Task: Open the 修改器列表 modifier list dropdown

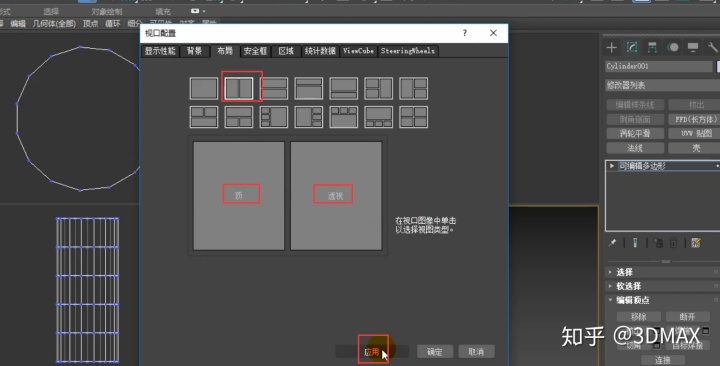Action: (x=662, y=85)
